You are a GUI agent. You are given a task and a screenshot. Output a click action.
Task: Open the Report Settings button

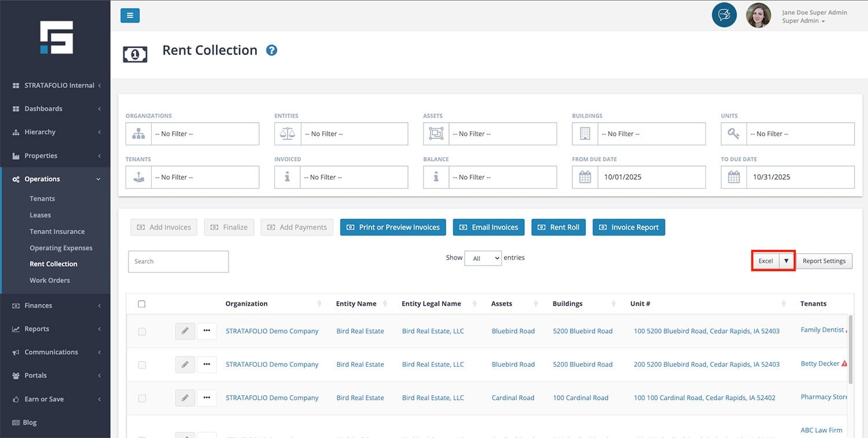[823, 261]
